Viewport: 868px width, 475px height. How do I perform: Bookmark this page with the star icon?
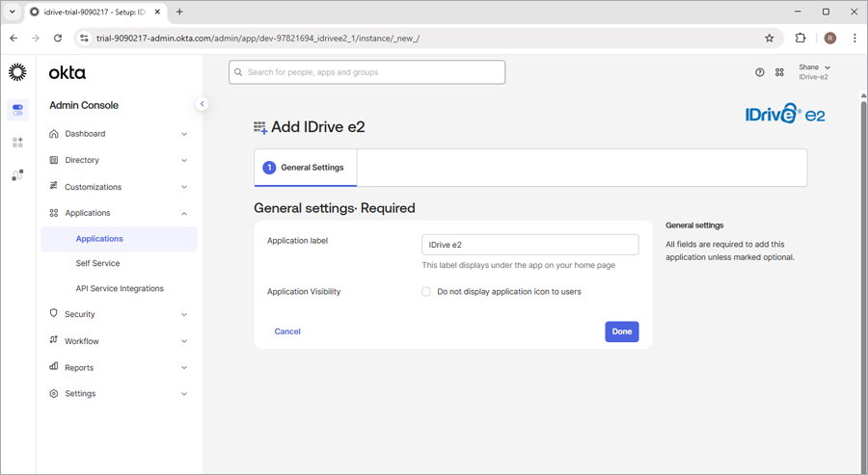click(769, 39)
